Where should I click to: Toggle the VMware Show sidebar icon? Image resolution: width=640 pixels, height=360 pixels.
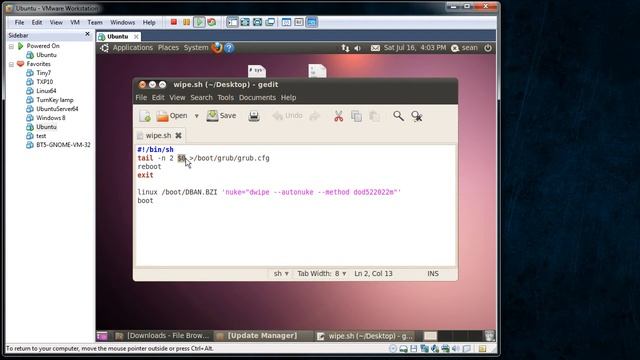coord(232,22)
